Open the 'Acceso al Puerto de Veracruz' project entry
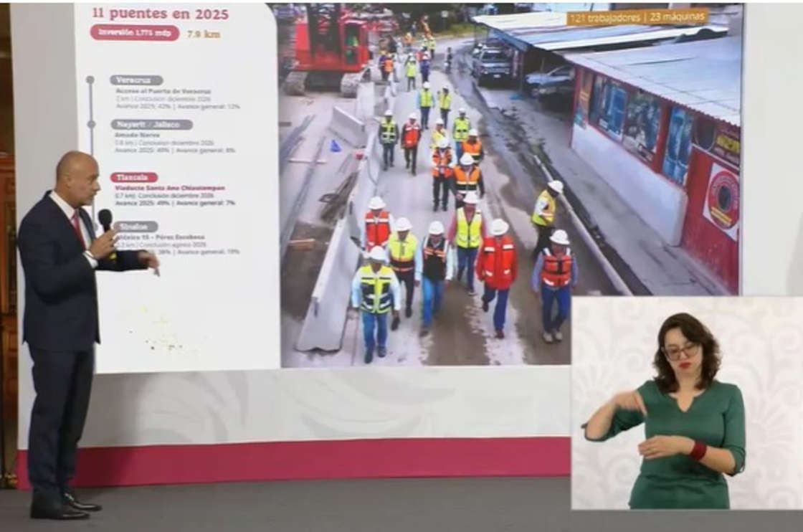This screenshot has height=532, width=803. tap(163, 92)
